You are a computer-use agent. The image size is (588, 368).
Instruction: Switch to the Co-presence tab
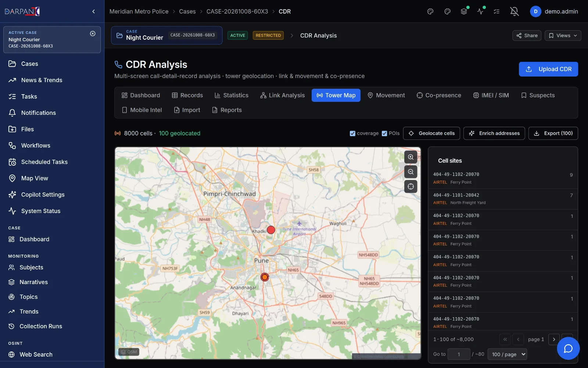pyautogui.click(x=439, y=95)
